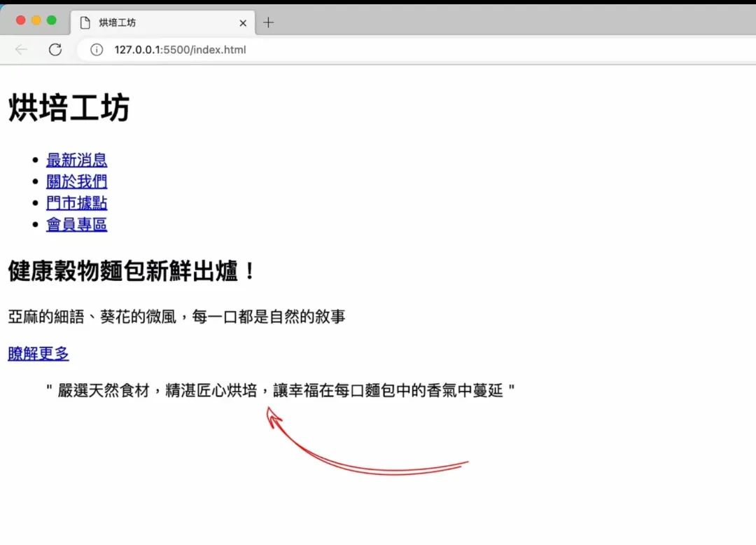Open the 會員專區 link

click(76, 225)
